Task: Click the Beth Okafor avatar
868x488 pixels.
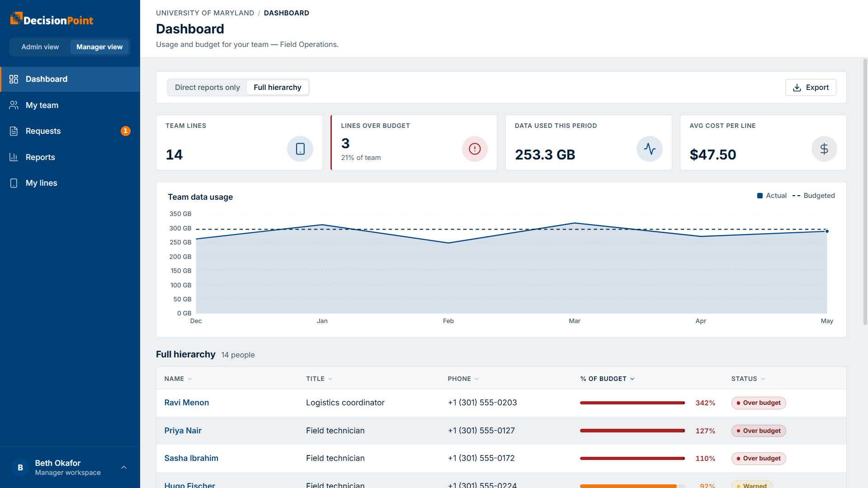Action: click(20, 468)
